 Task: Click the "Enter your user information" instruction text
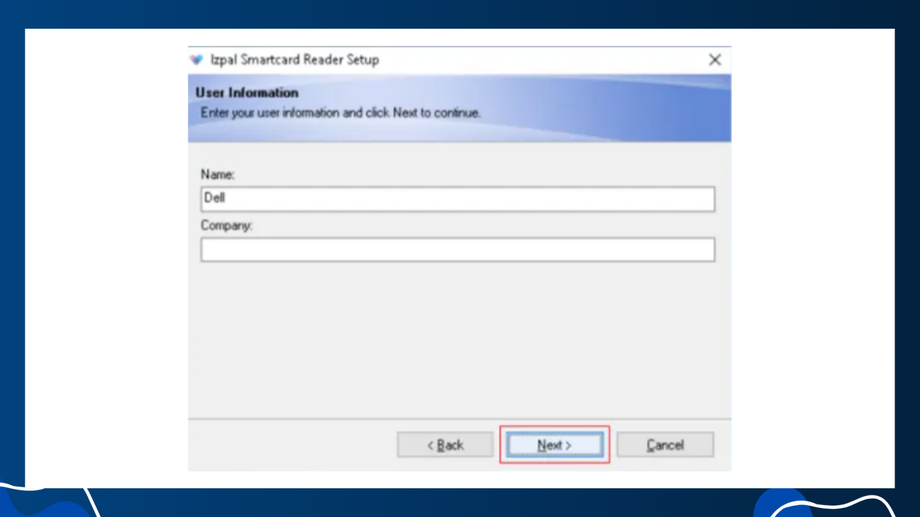(340, 113)
